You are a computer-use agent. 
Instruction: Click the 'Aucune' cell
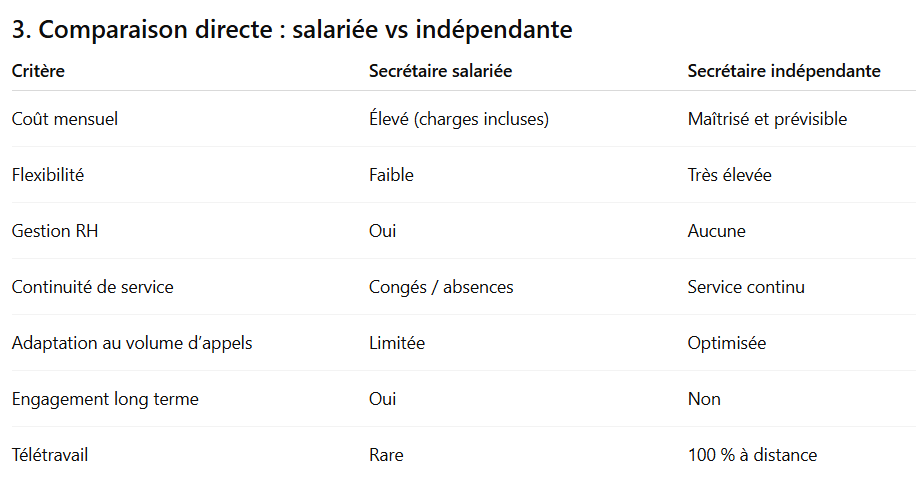pyautogui.click(x=716, y=231)
